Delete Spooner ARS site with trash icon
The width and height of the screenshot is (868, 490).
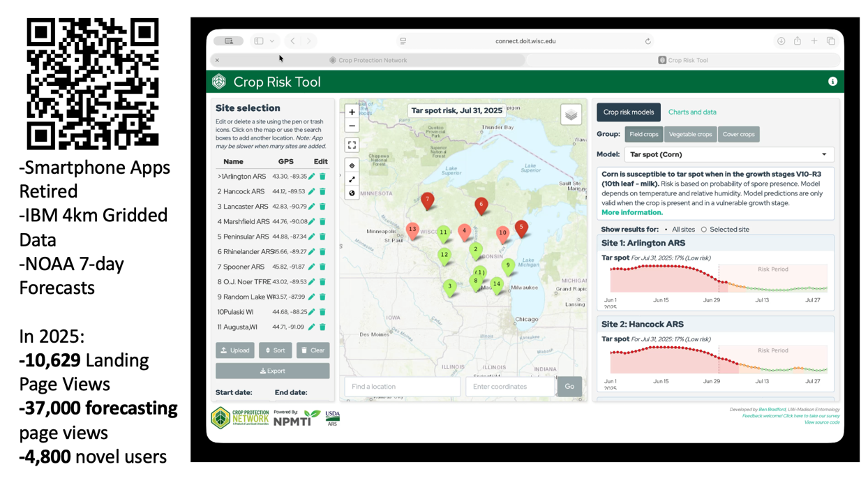[322, 267]
